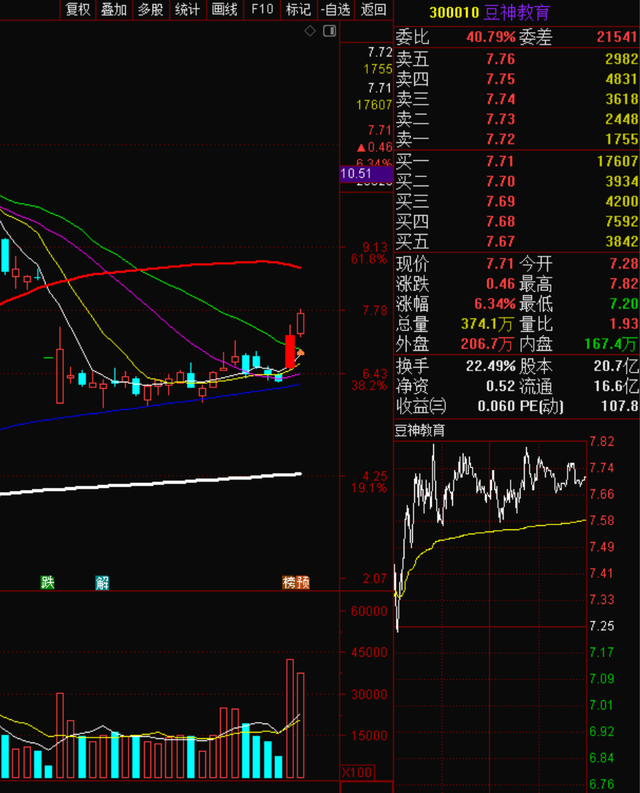This screenshot has width=640, height=793.
Task: Go back with 返回 button
Action: [373, 10]
